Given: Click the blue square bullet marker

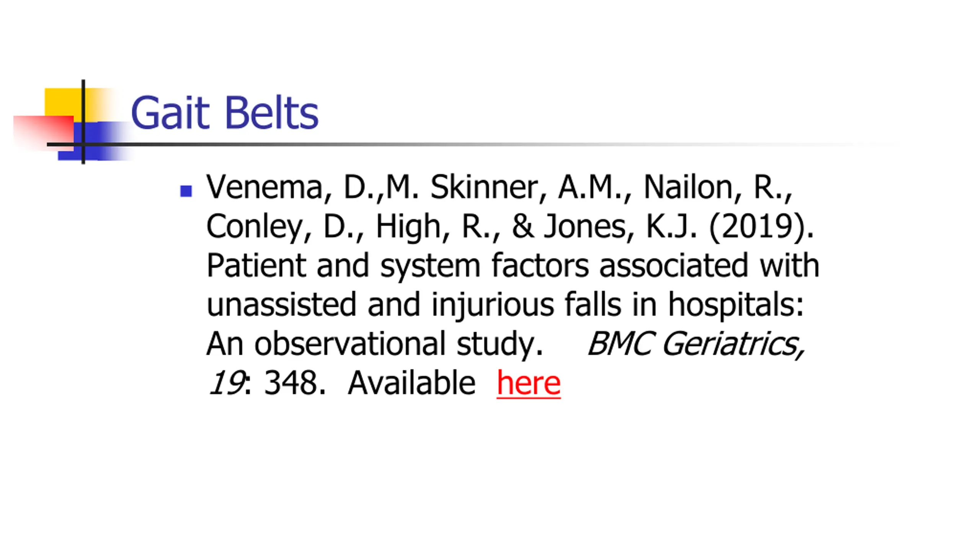Looking at the screenshot, I should [186, 191].
